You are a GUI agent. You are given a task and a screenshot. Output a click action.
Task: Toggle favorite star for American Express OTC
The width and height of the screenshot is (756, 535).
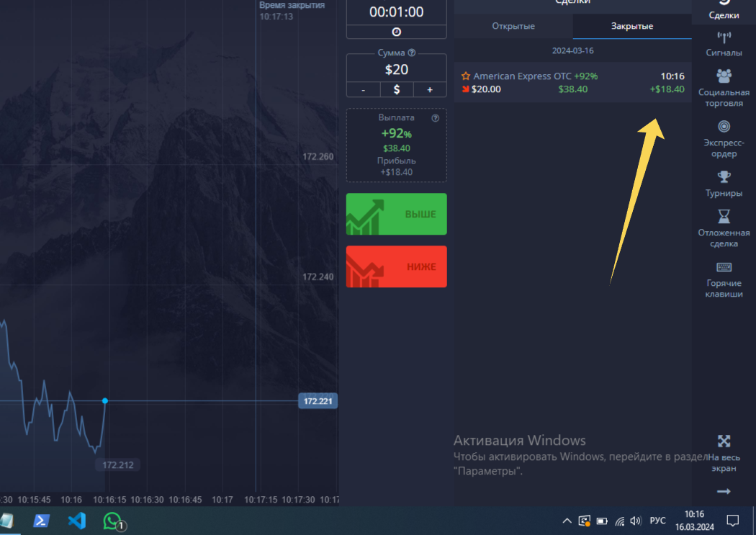coord(466,76)
